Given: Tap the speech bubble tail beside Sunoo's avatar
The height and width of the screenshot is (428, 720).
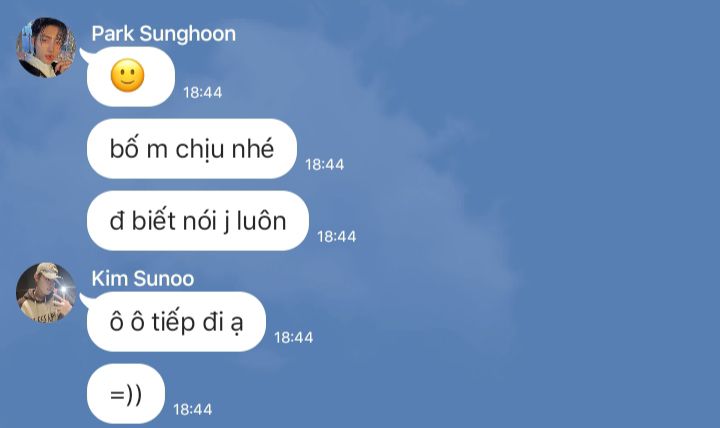Looking at the screenshot, I should [x=84, y=300].
